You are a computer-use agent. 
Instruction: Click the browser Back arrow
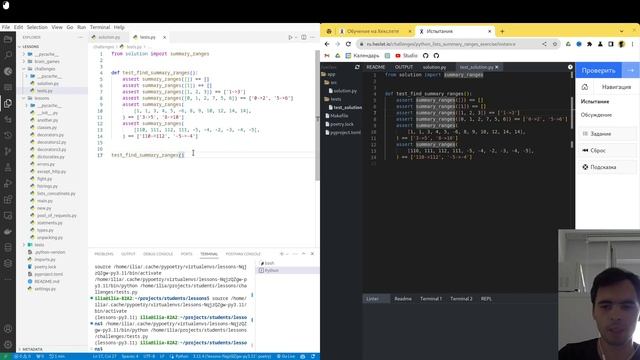327,44
